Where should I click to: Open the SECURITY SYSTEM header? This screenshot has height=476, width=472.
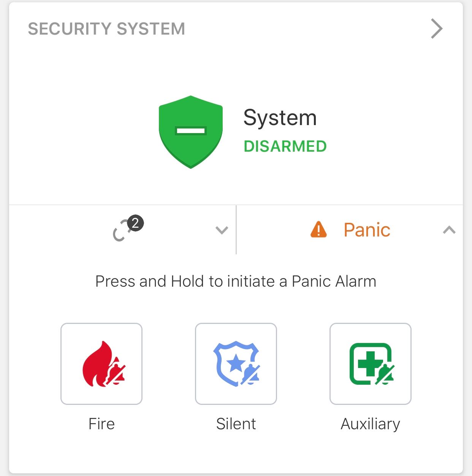(106, 29)
